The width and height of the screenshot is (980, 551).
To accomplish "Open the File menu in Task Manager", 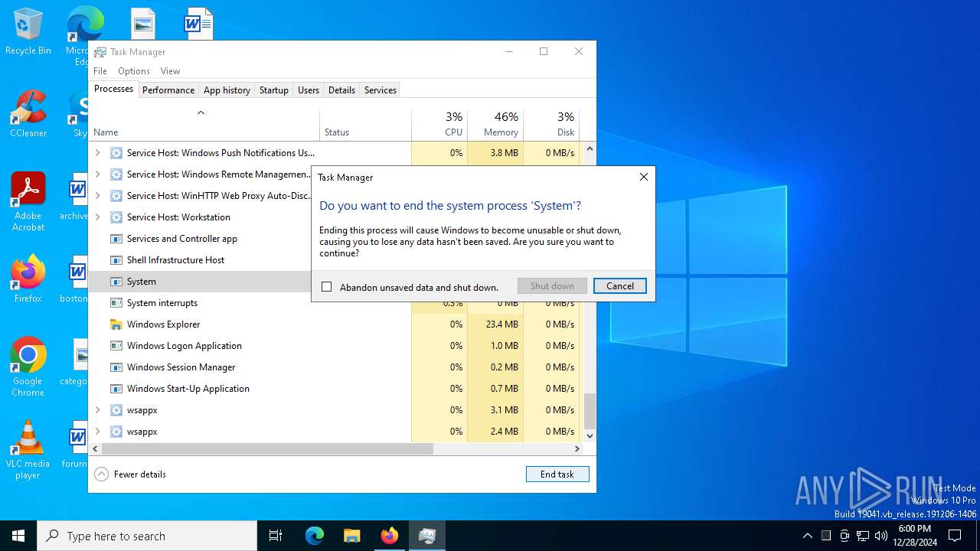I will click(100, 71).
